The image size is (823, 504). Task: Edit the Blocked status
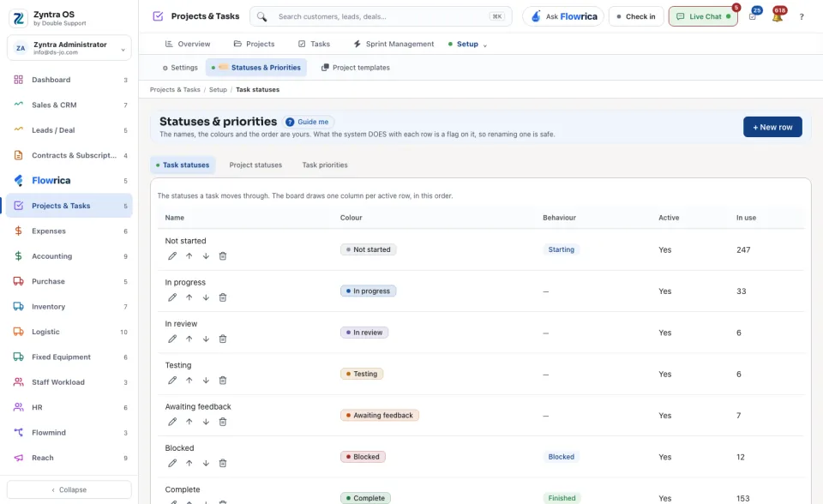pyautogui.click(x=172, y=464)
